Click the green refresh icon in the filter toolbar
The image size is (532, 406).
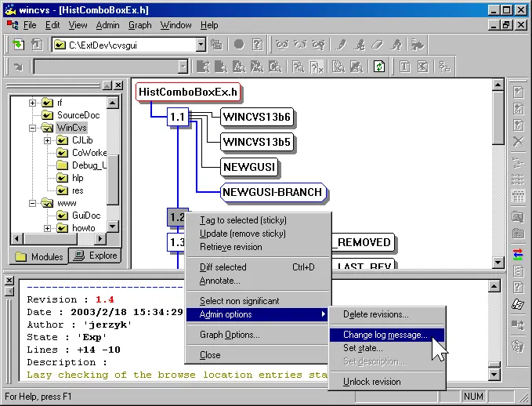point(379,66)
